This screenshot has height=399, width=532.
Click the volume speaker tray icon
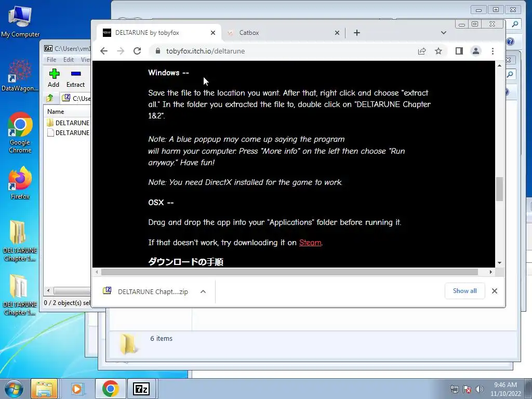pos(480,389)
